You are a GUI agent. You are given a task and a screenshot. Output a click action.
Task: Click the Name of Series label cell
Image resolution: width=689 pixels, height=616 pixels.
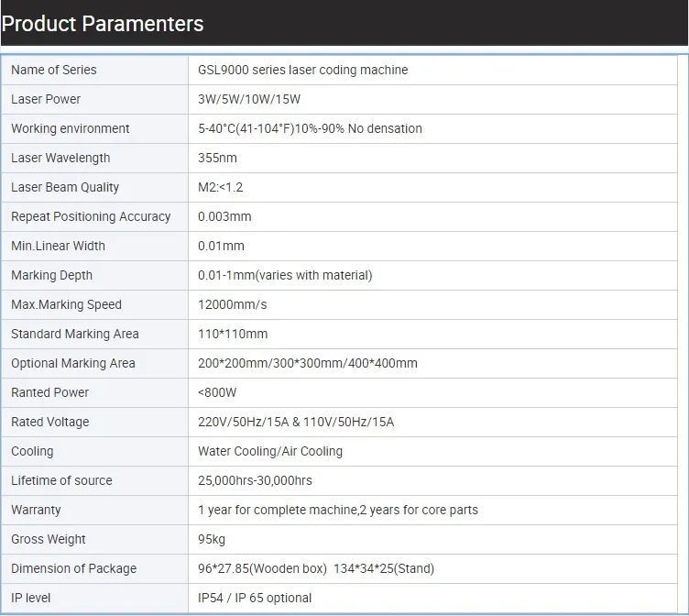[53, 70]
